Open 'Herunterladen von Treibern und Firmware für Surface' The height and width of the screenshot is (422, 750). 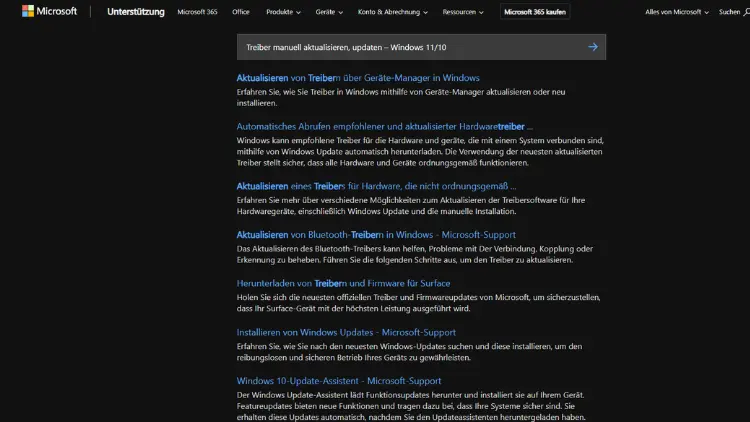coord(343,283)
